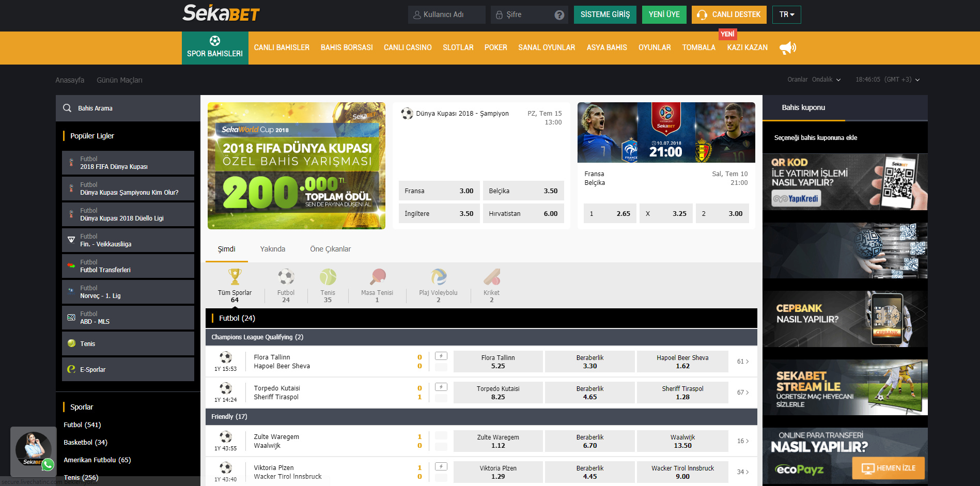Click the Bahis Arama search magnifier icon
Viewport: 980px width, 486px height.
click(67, 108)
